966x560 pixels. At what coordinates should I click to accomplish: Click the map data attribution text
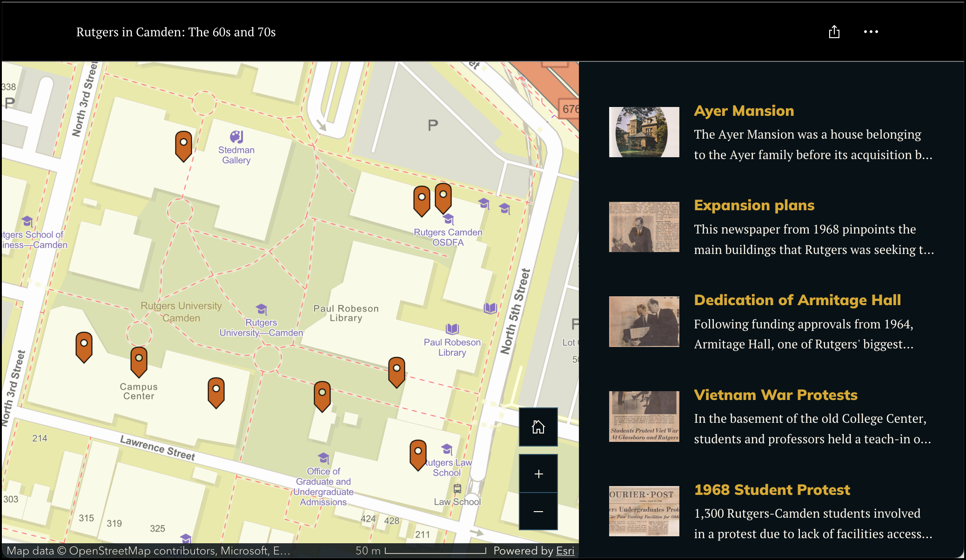[x=148, y=551]
